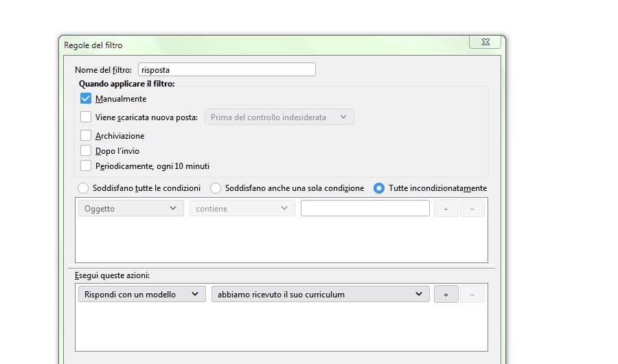
Task: Add action with the plus button
Action: pyautogui.click(x=446, y=294)
